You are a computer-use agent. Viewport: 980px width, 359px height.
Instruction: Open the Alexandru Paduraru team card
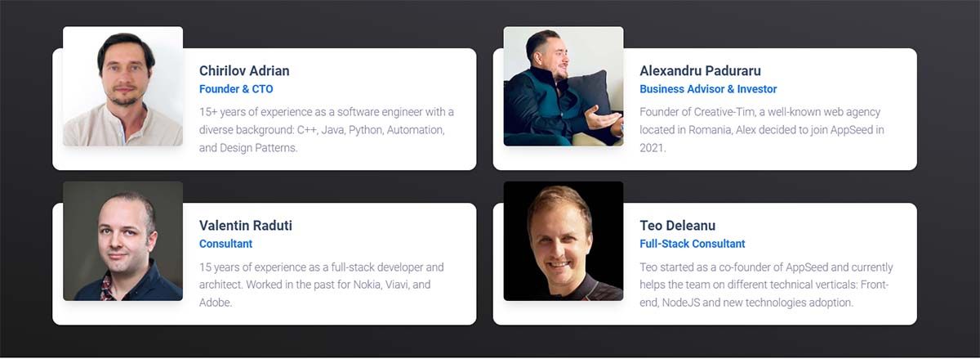click(705, 109)
